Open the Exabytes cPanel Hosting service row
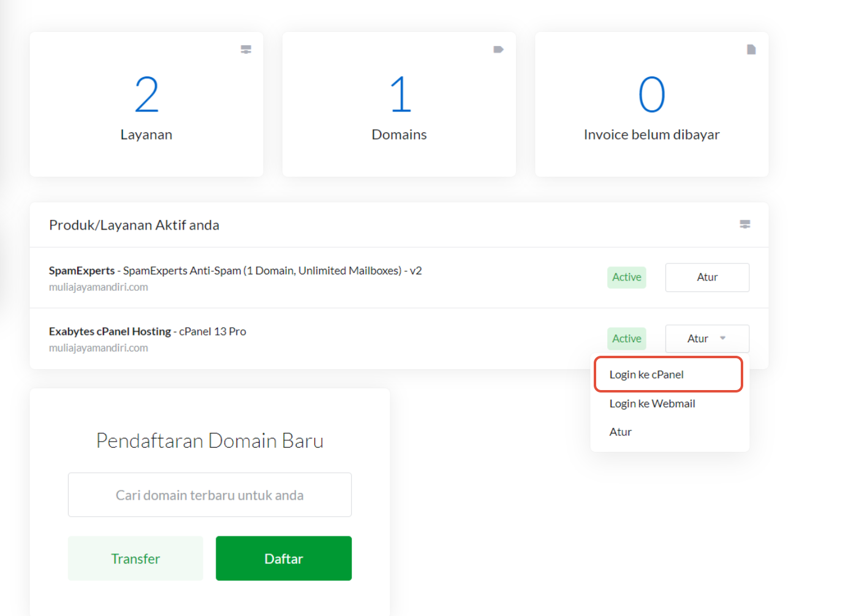Image resolution: width=848 pixels, height=616 pixels. [399, 339]
